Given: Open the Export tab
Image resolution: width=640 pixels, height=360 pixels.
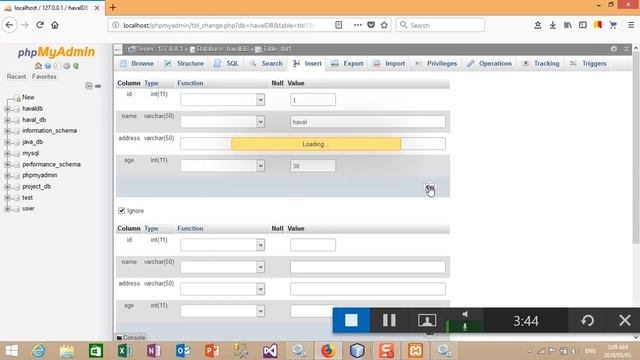Looking at the screenshot, I should [348, 63].
